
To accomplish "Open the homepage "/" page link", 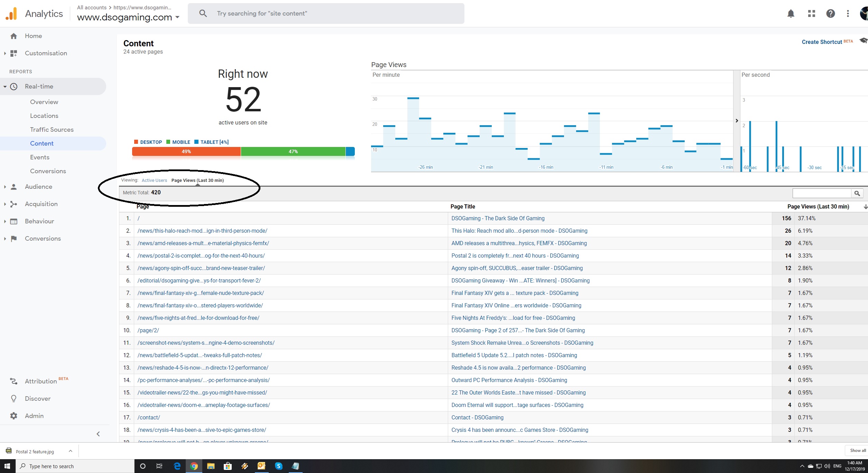I will point(138,219).
